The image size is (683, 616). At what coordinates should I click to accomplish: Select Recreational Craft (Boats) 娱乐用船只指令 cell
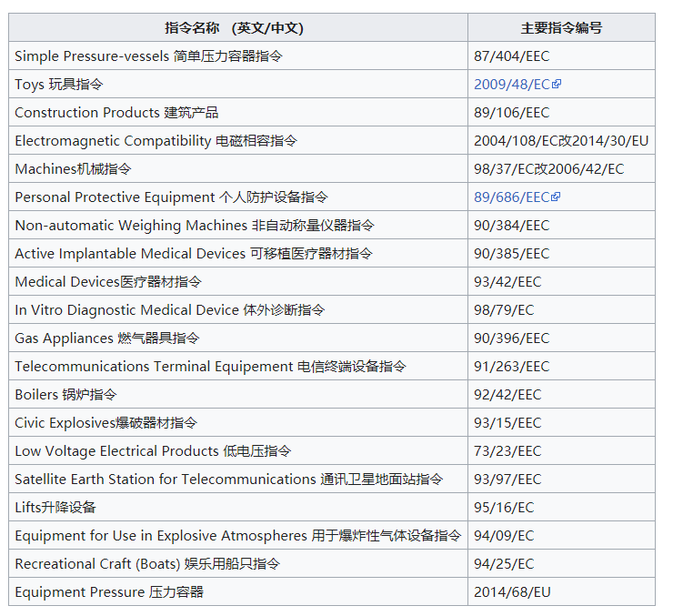tap(238, 563)
